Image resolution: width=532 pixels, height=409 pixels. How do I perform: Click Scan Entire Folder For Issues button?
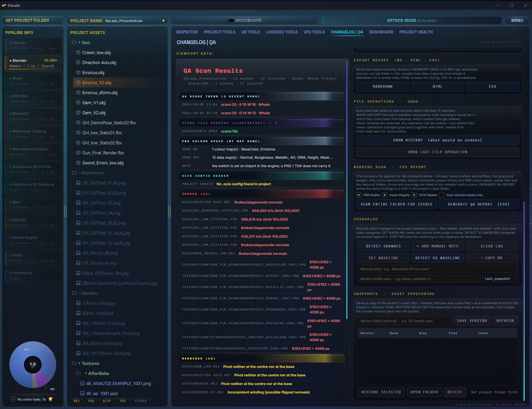[x=396, y=204]
